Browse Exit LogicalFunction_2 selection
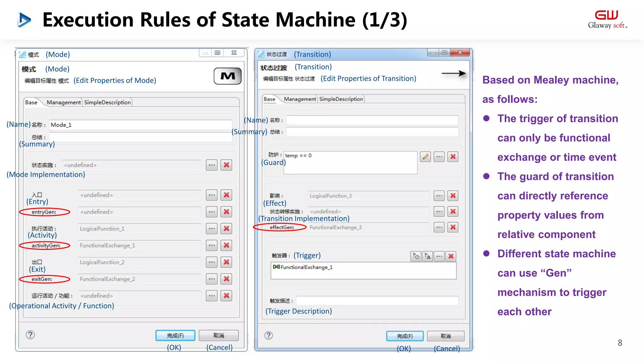 click(212, 262)
